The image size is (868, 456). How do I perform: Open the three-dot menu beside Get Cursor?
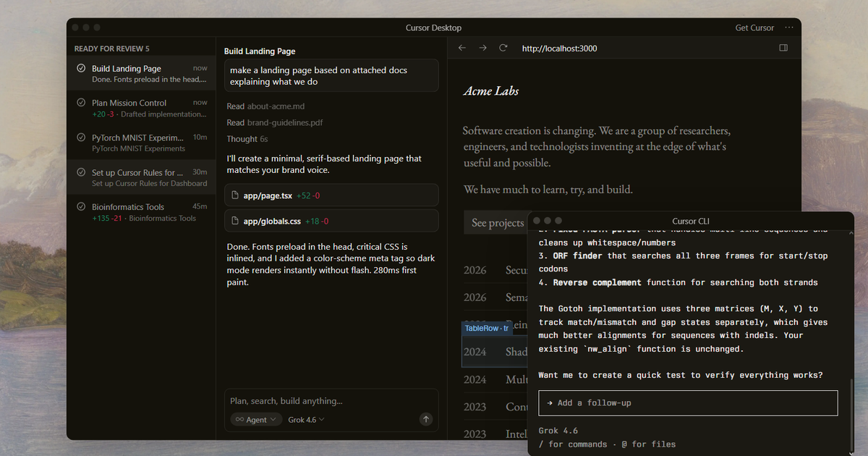(788, 28)
